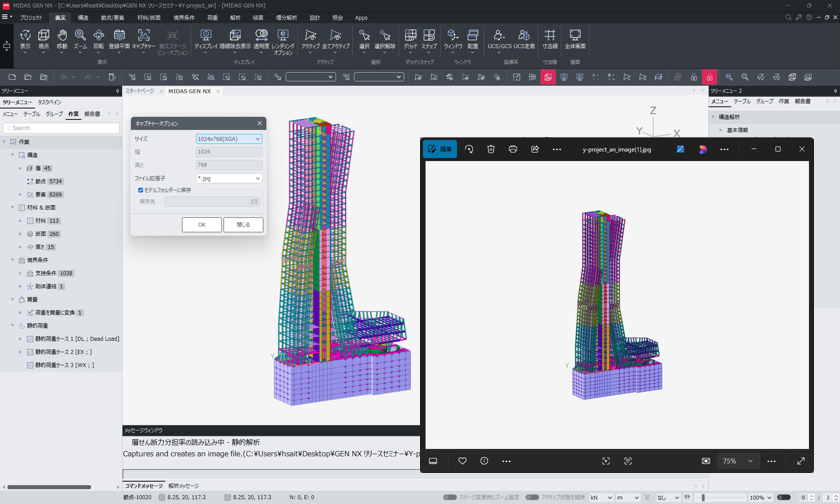
Task: Click the 編集 edit button in Photos
Action: 440,149
